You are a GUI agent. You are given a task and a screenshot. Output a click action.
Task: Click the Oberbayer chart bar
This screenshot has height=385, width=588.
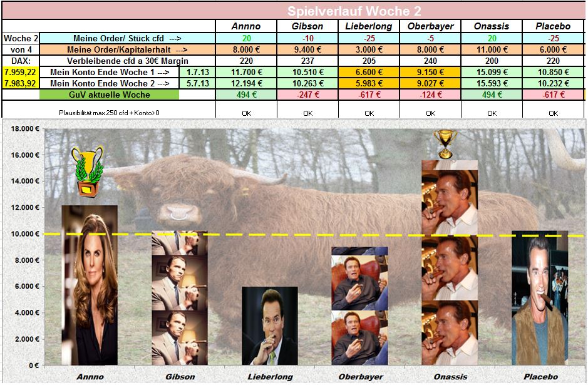pyautogui.click(x=359, y=306)
